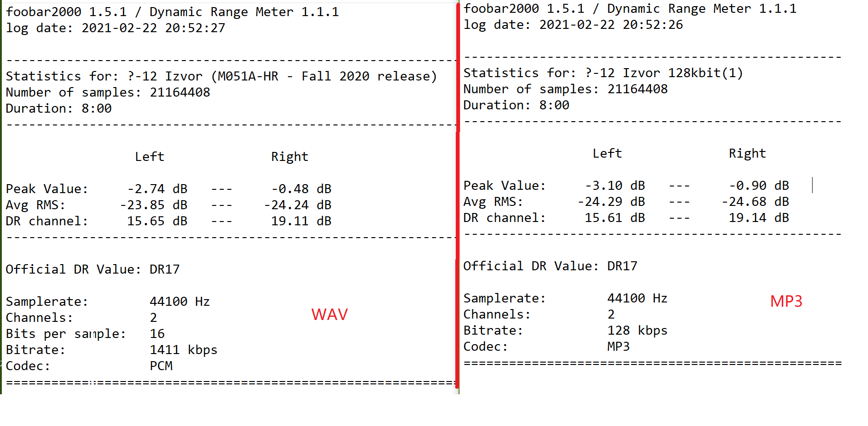Click the WAV 'Bits per sample' value '16'
Screen dimensions: 868x426
[157, 334]
